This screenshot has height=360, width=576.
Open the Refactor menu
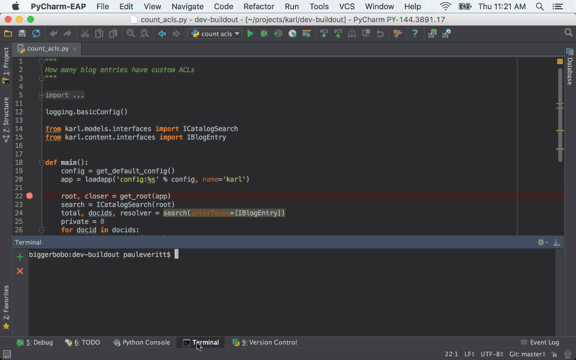(x=259, y=6)
